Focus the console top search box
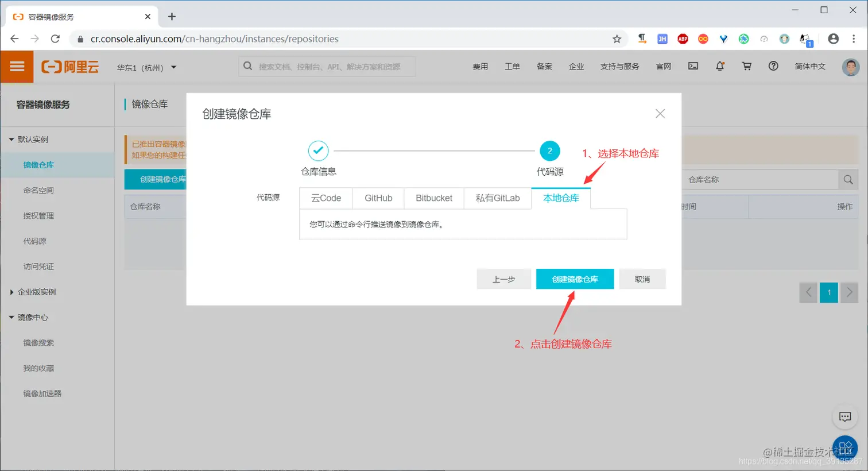Image resolution: width=868 pixels, height=471 pixels. (x=327, y=67)
